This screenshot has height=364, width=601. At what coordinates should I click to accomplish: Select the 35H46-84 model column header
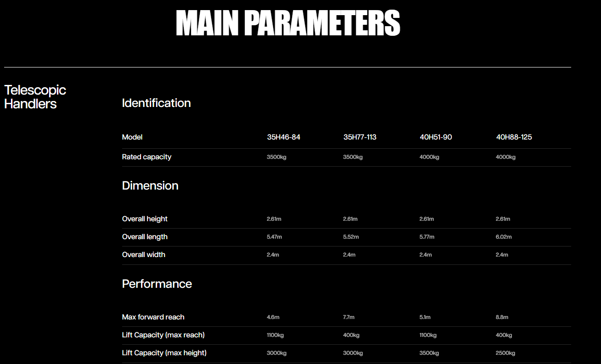[283, 137]
